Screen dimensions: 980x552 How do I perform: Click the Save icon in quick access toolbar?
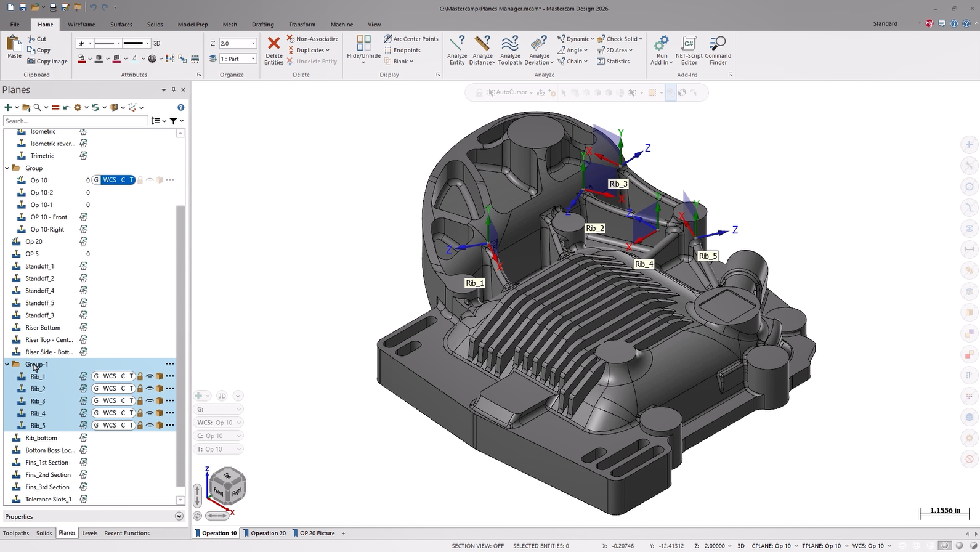coord(23,7)
